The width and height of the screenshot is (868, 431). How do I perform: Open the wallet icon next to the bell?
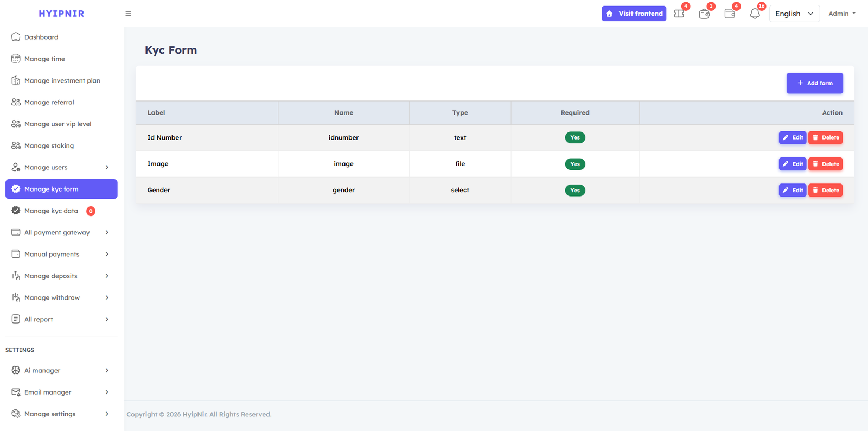[x=730, y=14]
